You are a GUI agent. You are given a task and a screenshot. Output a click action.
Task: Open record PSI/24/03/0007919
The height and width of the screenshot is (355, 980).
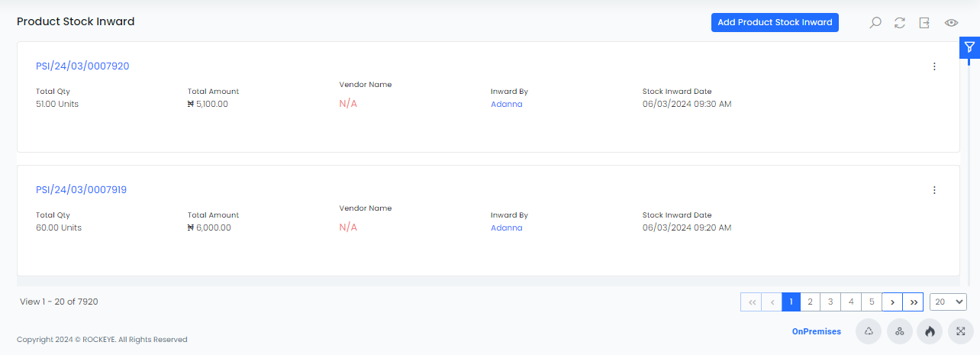[x=81, y=190]
